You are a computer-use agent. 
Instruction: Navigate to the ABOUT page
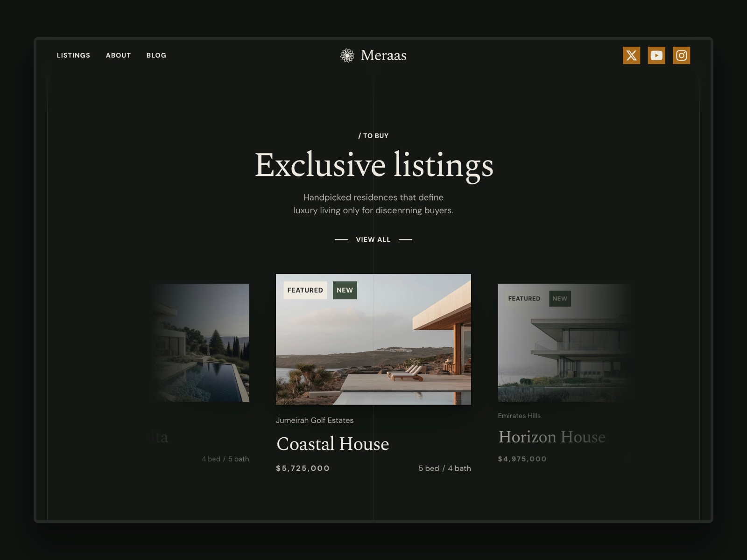(118, 55)
